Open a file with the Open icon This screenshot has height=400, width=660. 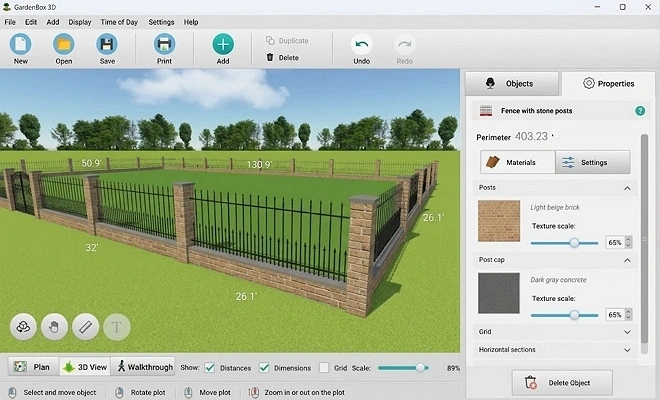tap(64, 44)
